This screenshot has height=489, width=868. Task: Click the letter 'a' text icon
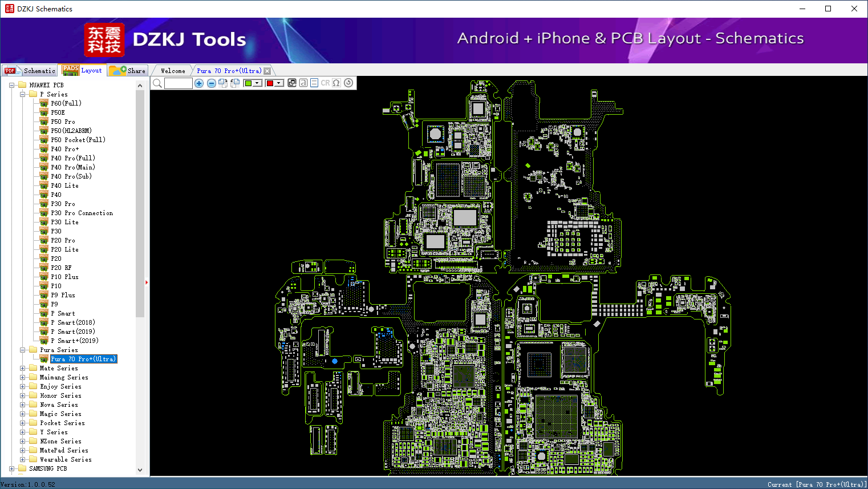(303, 83)
